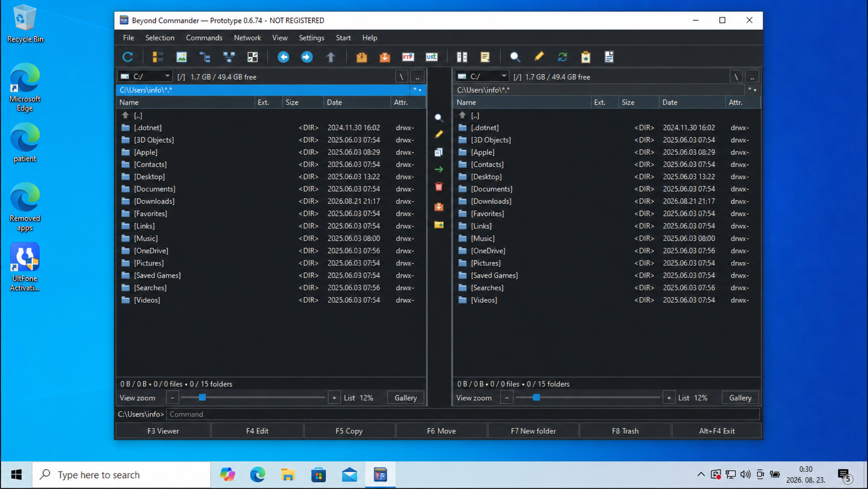Click the clipboard favorites star icon

pyautogui.click(x=586, y=57)
